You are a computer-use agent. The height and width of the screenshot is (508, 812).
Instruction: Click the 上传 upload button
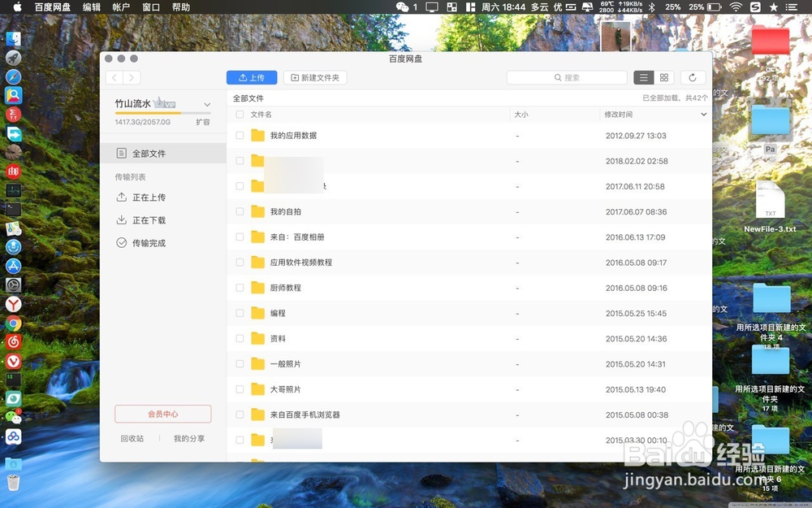(252, 77)
